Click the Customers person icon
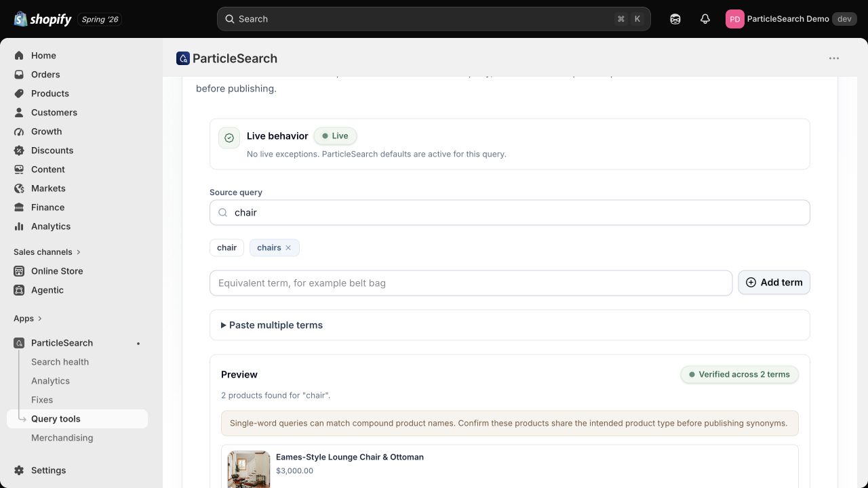The width and height of the screenshot is (868, 488). pos(19,113)
